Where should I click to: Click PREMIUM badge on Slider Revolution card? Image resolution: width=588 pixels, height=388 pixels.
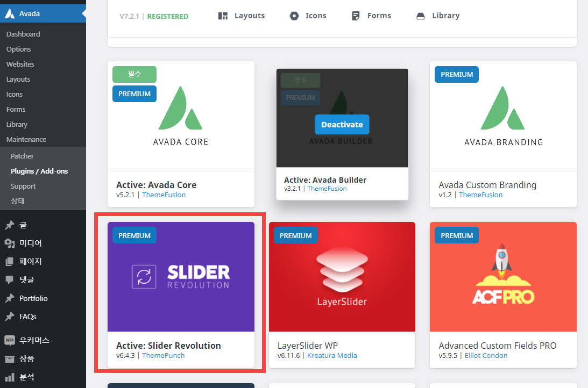pos(134,235)
